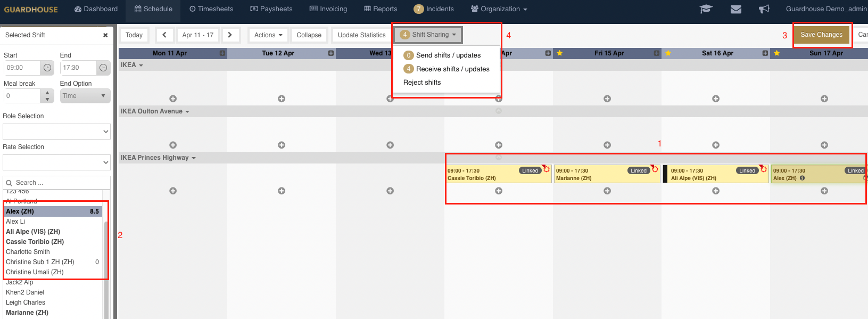
Task: Open the Invoicing tab
Action: (328, 9)
